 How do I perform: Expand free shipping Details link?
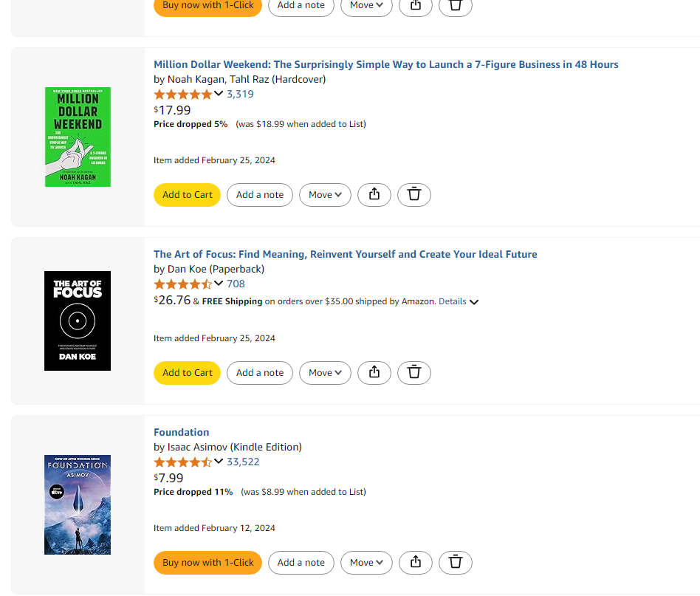click(x=459, y=301)
